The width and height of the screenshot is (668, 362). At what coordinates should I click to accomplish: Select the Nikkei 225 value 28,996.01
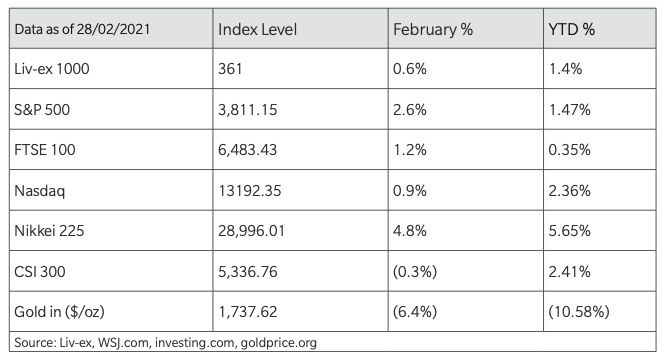coord(251,231)
